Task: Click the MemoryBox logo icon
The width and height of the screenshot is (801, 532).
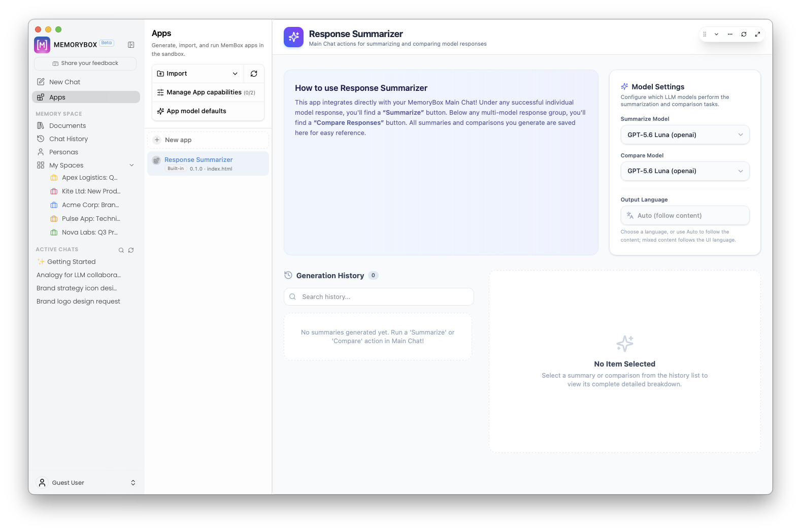Action: pyautogui.click(x=42, y=45)
